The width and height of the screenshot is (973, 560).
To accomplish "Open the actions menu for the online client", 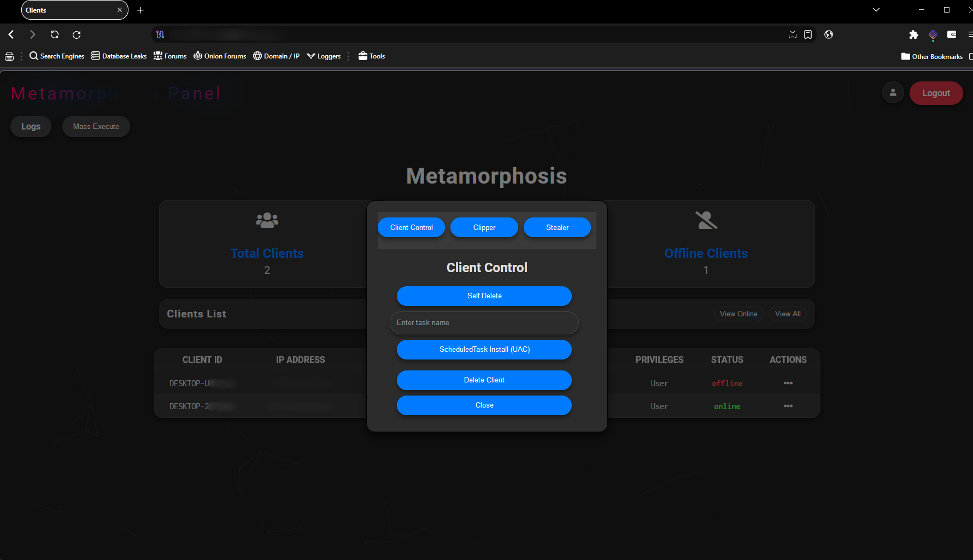I will tap(788, 406).
